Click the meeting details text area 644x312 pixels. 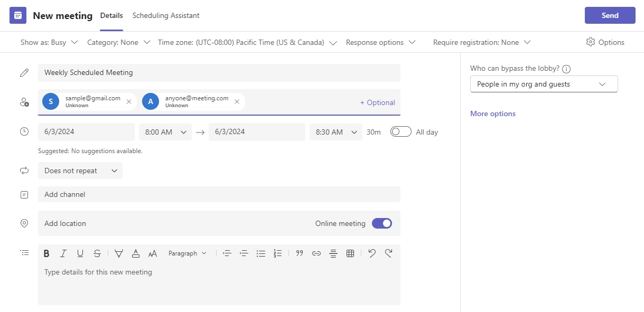pyautogui.click(x=219, y=283)
